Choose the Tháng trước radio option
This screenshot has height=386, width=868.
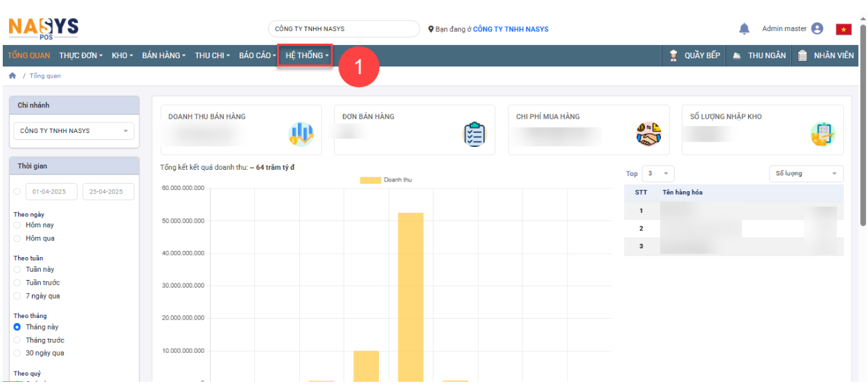(17, 340)
